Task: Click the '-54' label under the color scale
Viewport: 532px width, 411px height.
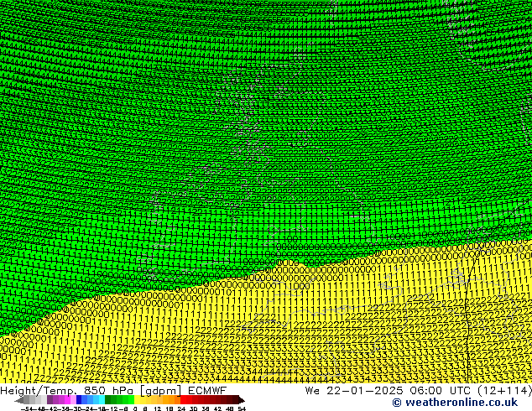Action: coord(27,408)
